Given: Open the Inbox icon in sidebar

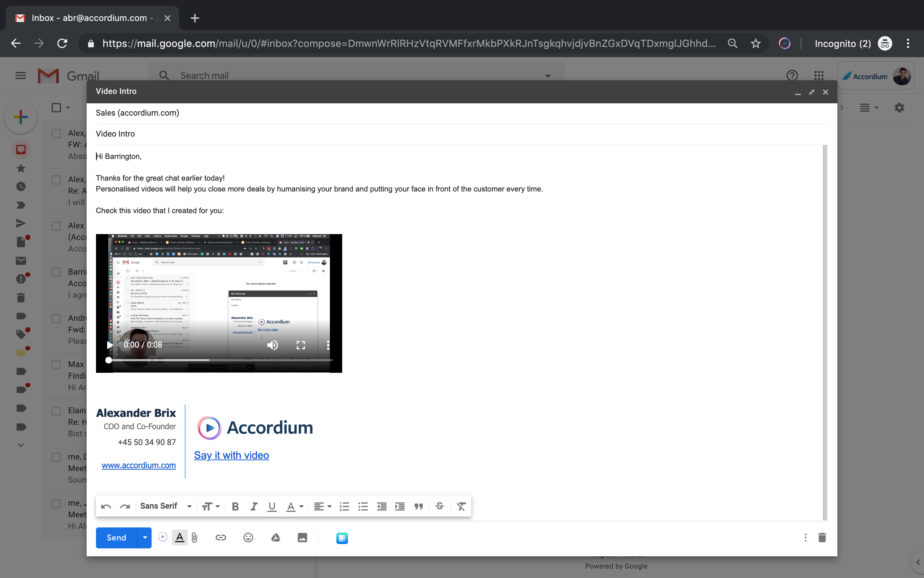Looking at the screenshot, I should [21, 150].
